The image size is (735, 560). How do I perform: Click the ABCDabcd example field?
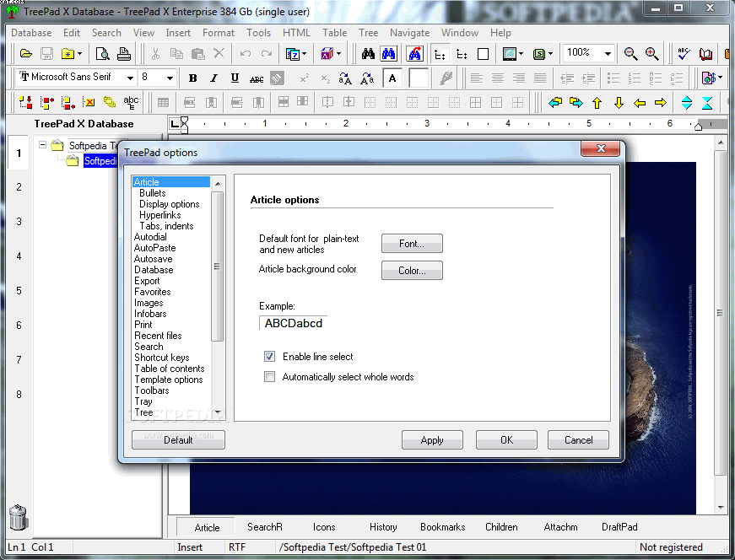(x=293, y=323)
